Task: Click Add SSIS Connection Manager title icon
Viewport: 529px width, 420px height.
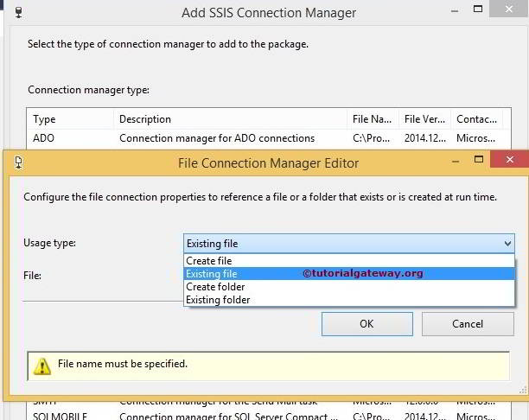Action: [x=18, y=12]
